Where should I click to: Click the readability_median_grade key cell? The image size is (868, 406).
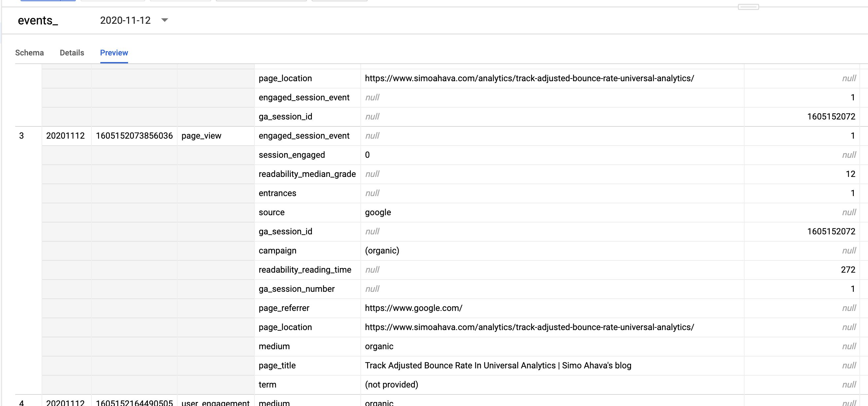pos(307,174)
